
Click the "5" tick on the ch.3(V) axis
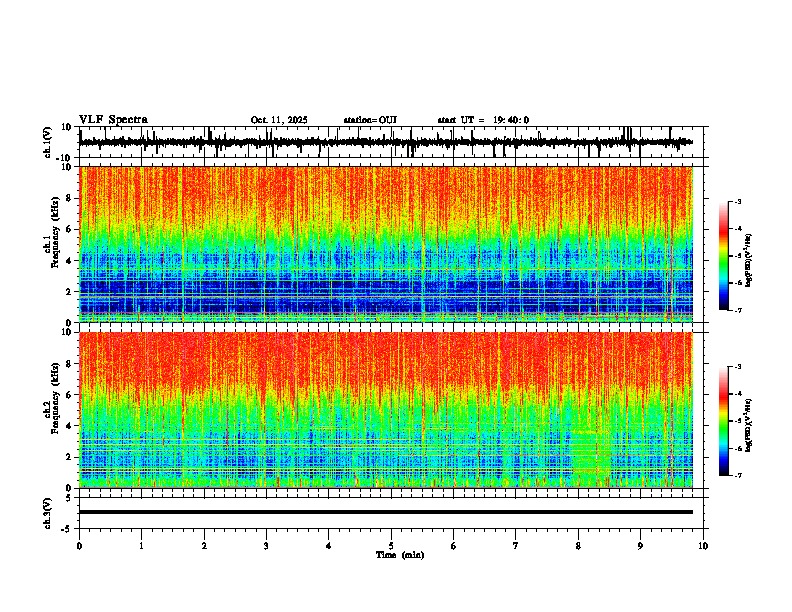(x=70, y=497)
